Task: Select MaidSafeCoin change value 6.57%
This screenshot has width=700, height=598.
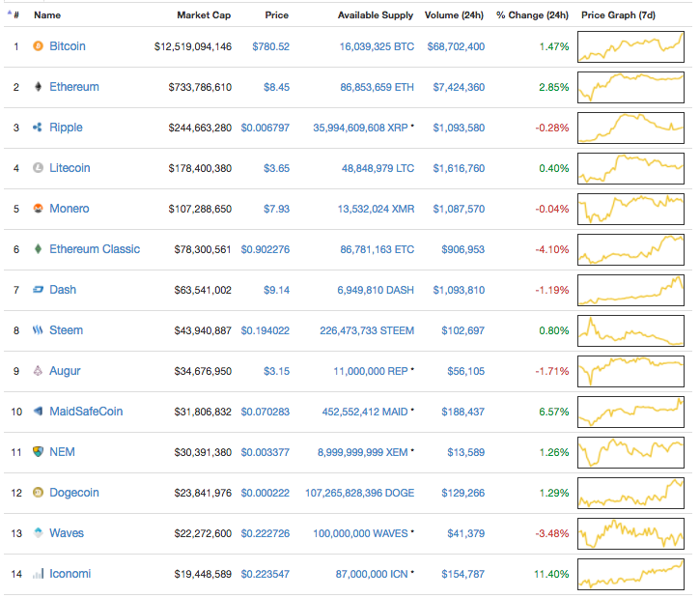Action: pos(554,412)
